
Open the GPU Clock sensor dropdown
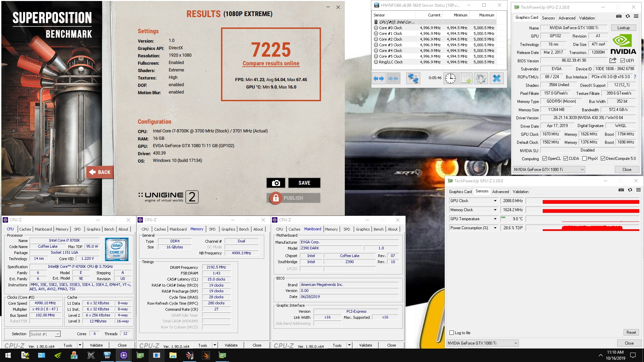coord(495,201)
